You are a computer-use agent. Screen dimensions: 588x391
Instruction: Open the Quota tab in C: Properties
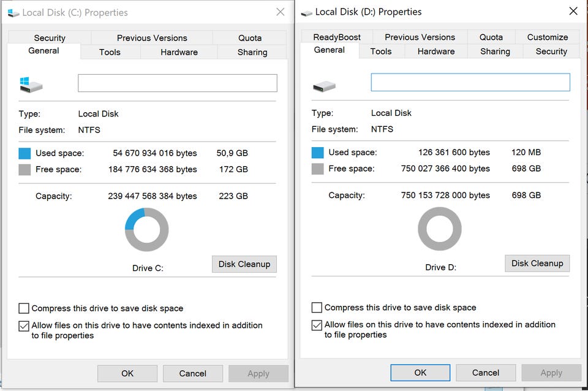pos(250,38)
